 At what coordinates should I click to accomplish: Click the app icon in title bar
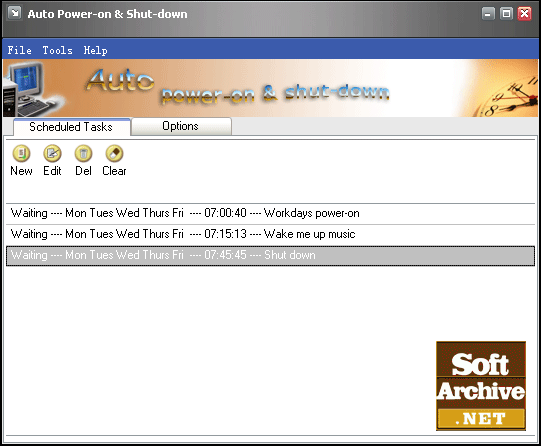coord(14,13)
